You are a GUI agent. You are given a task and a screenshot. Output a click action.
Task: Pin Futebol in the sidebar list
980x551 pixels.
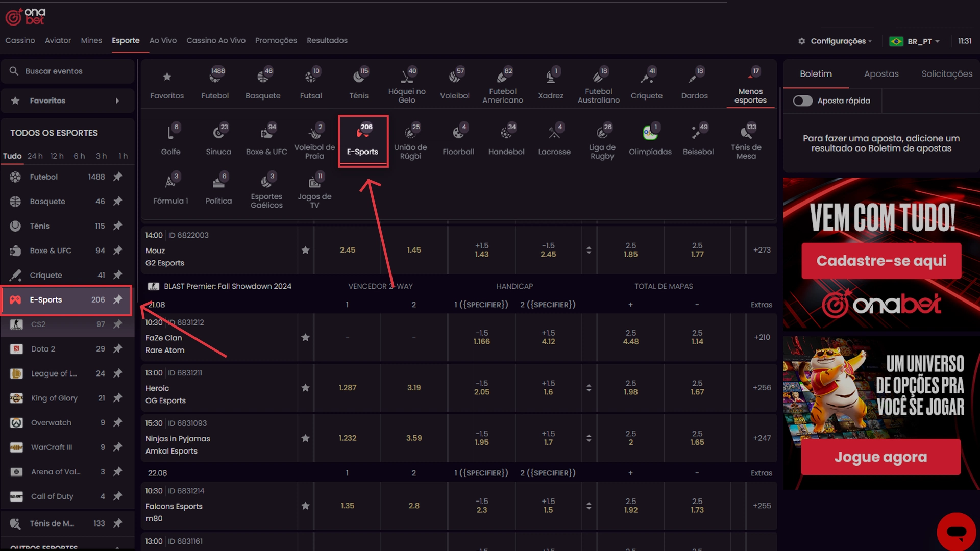tap(118, 177)
